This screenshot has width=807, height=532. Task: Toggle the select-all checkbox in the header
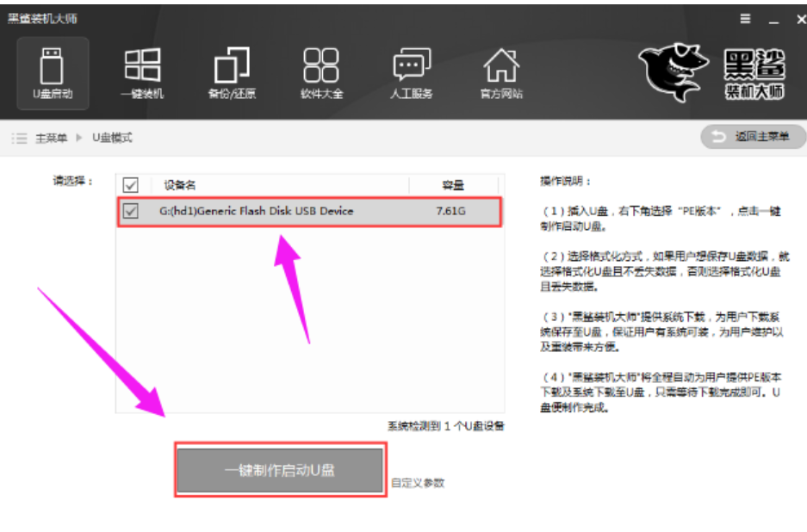131,185
